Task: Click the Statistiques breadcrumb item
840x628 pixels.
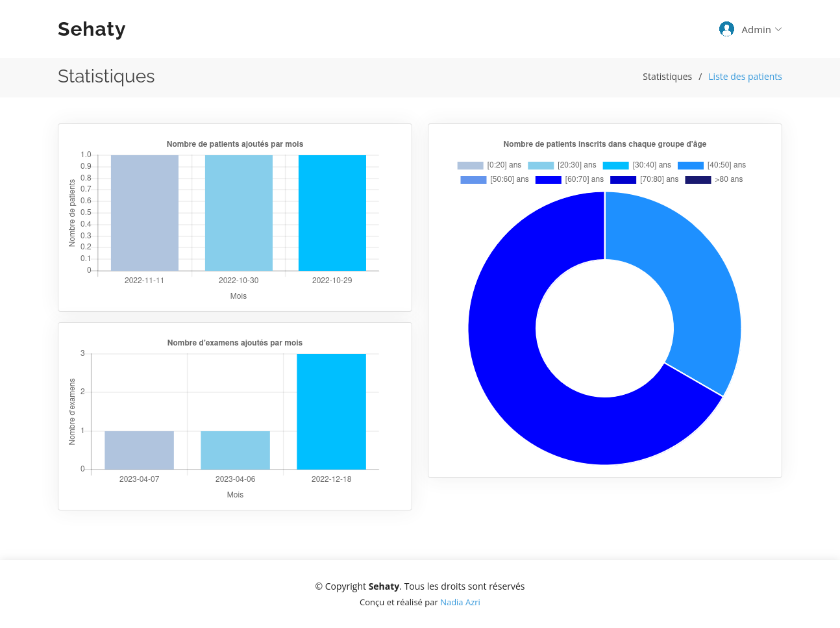Action: [x=667, y=77]
